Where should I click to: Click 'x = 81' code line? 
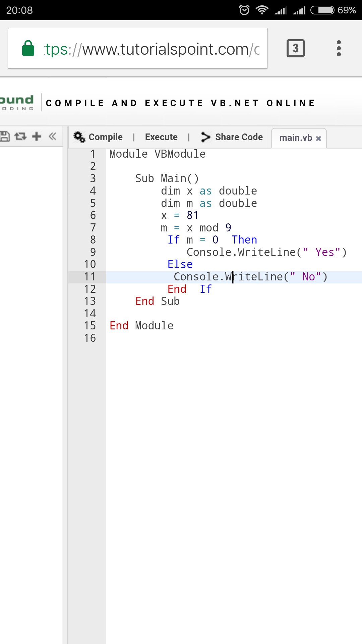pos(180,215)
